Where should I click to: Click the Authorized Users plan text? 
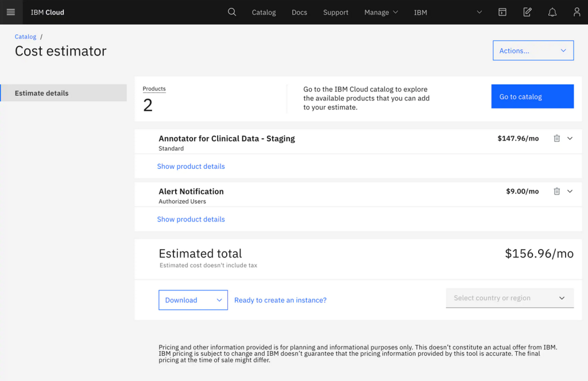pyautogui.click(x=182, y=201)
